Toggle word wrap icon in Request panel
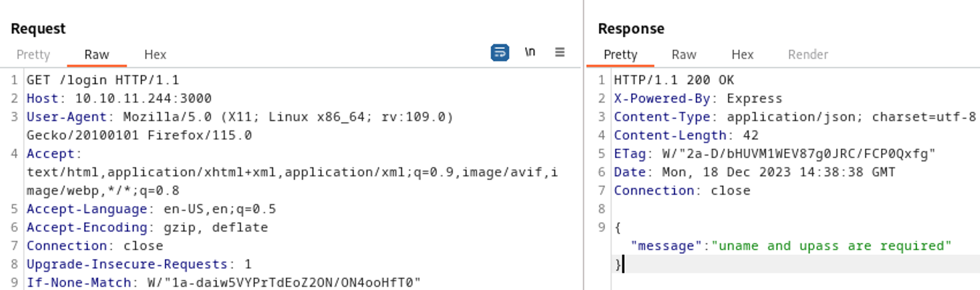Image resolution: width=980 pixels, height=290 pixels. [499, 52]
